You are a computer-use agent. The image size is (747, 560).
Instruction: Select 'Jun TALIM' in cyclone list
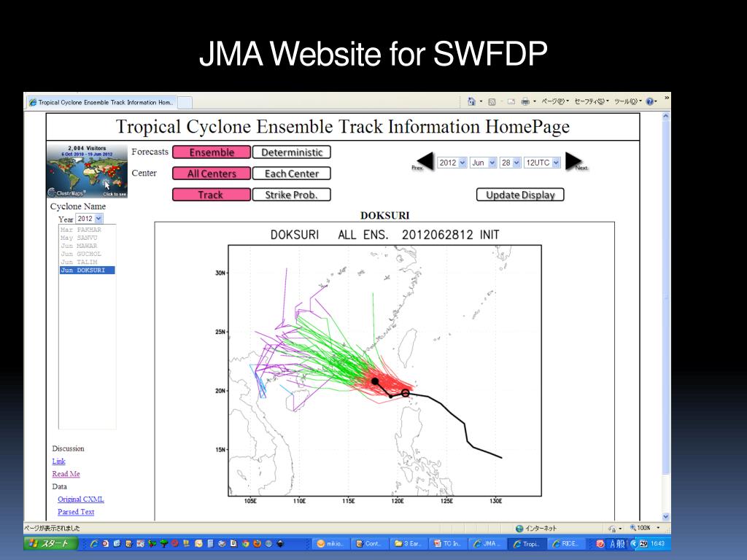[x=88, y=262]
